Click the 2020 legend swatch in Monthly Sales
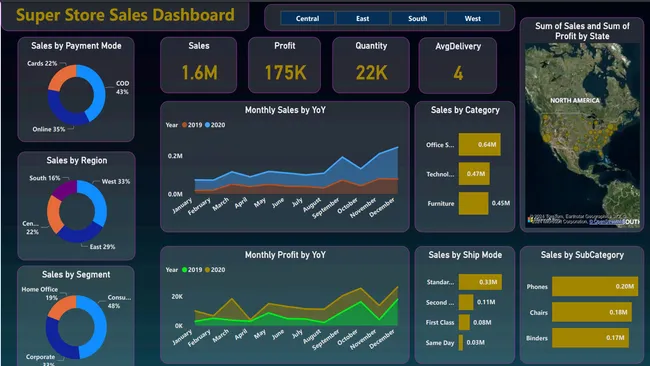Viewport: 650px width, 366px height. pos(207,125)
